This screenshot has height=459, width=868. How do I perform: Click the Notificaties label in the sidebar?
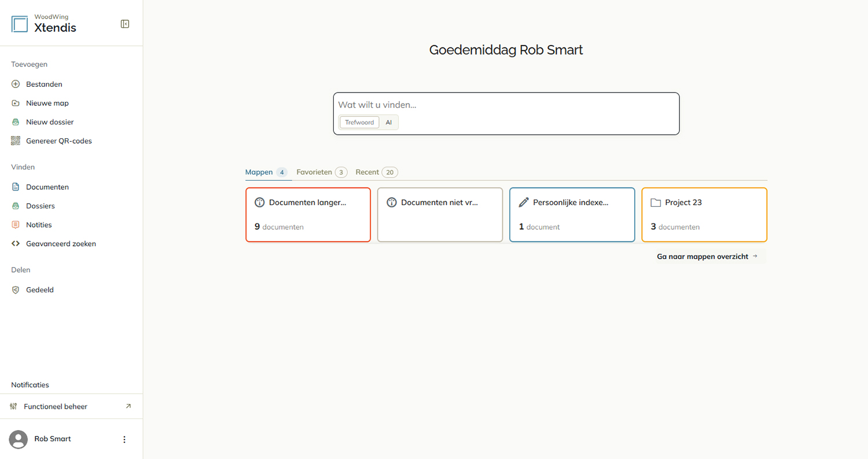tap(30, 384)
